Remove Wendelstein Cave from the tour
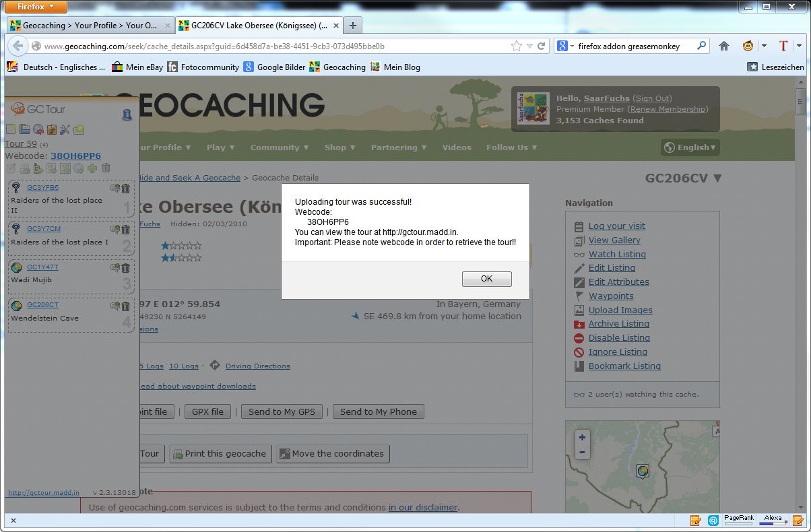Screen dimensions: 811x532 coord(125,306)
